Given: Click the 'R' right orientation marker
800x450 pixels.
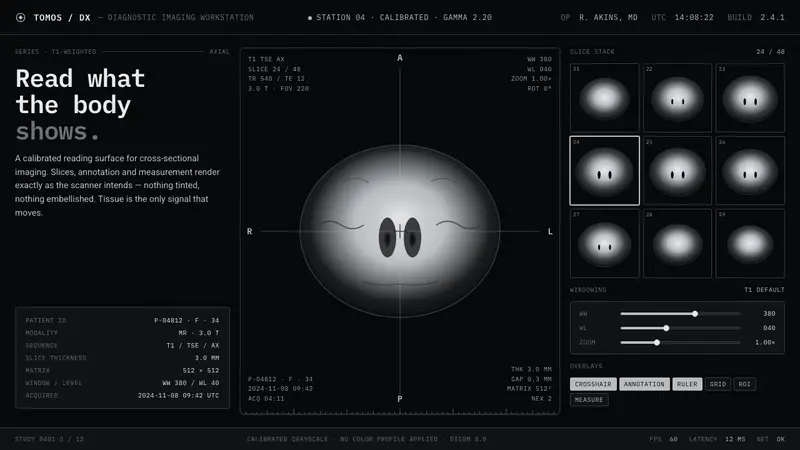Looking at the screenshot, I should pos(249,232).
